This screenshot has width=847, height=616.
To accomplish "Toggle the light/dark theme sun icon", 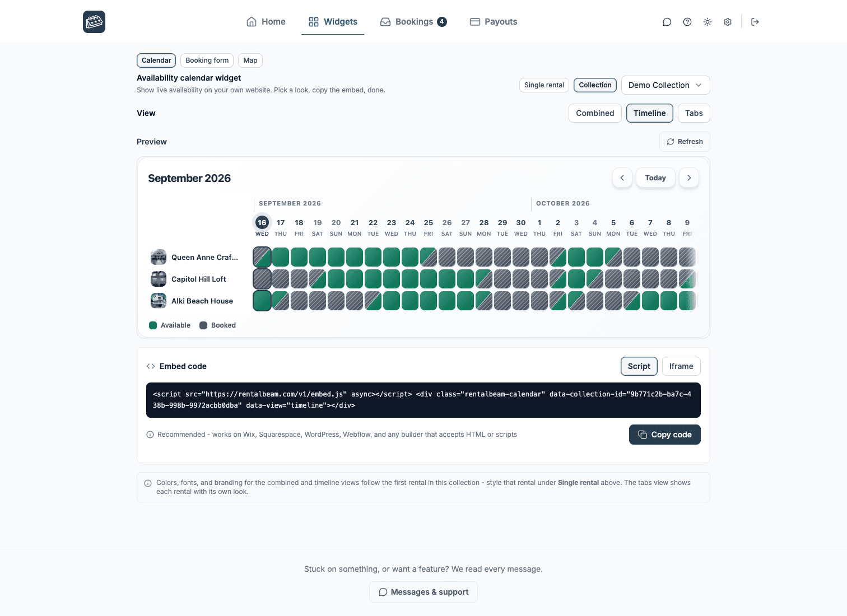I will [x=708, y=22].
